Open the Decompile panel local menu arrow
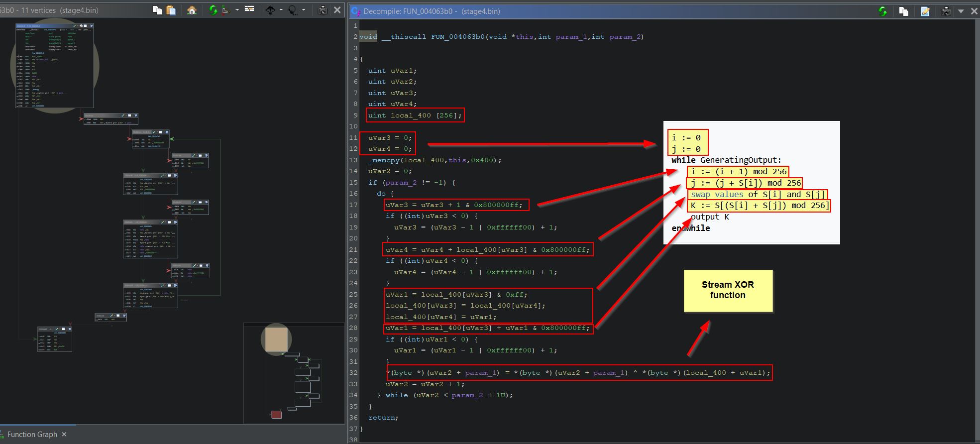The image size is (980, 444). point(961,11)
